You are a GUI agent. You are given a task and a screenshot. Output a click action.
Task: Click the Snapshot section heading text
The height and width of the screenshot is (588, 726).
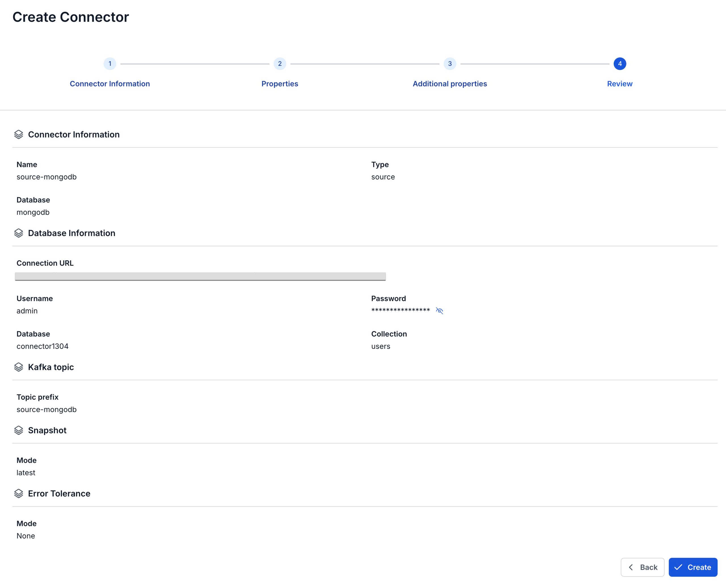pyautogui.click(x=47, y=430)
